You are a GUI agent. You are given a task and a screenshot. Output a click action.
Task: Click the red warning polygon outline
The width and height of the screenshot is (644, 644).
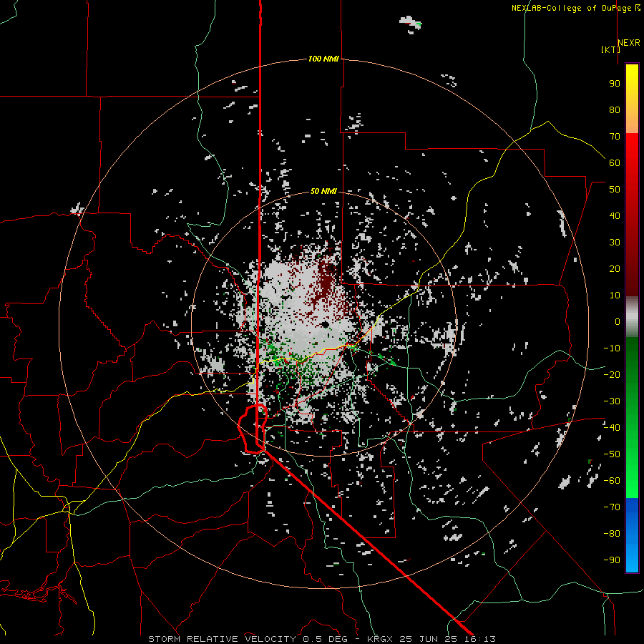pyautogui.click(x=253, y=429)
